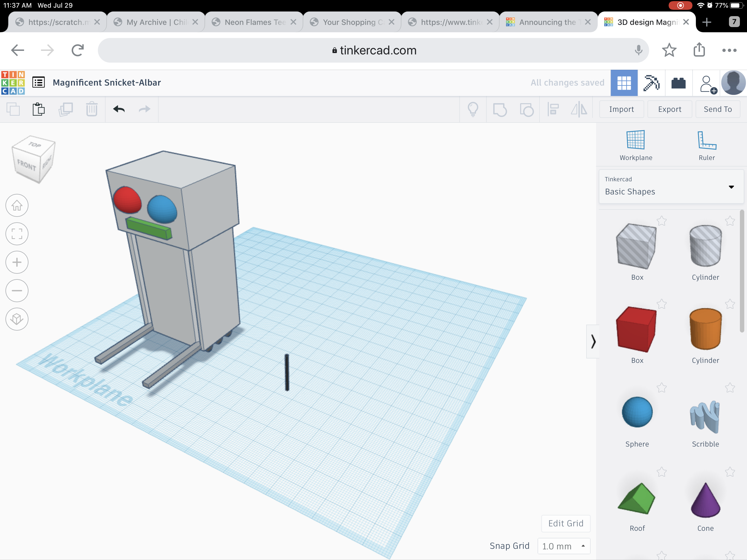
Task: Open the Tinkercad home logo
Action: pos(13,83)
